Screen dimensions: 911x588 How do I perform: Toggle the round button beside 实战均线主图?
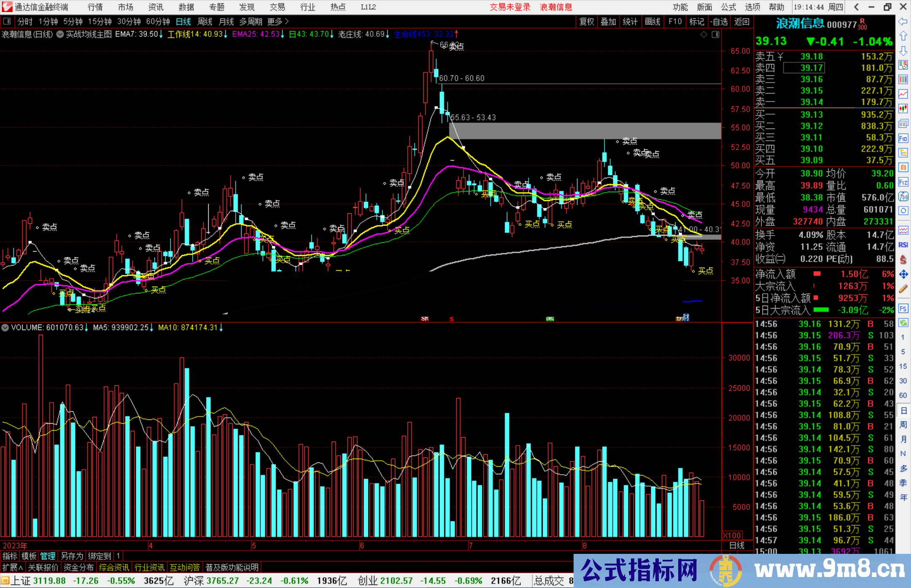coord(60,34)
